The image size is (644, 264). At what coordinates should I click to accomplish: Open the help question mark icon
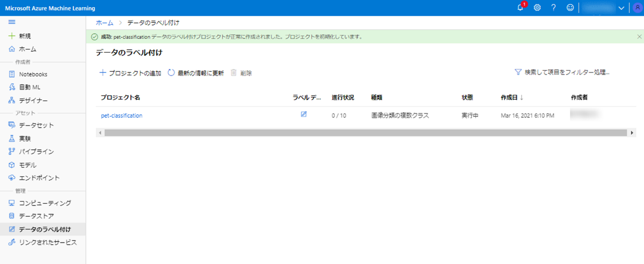pyautogui.click(x=554, y=7)
